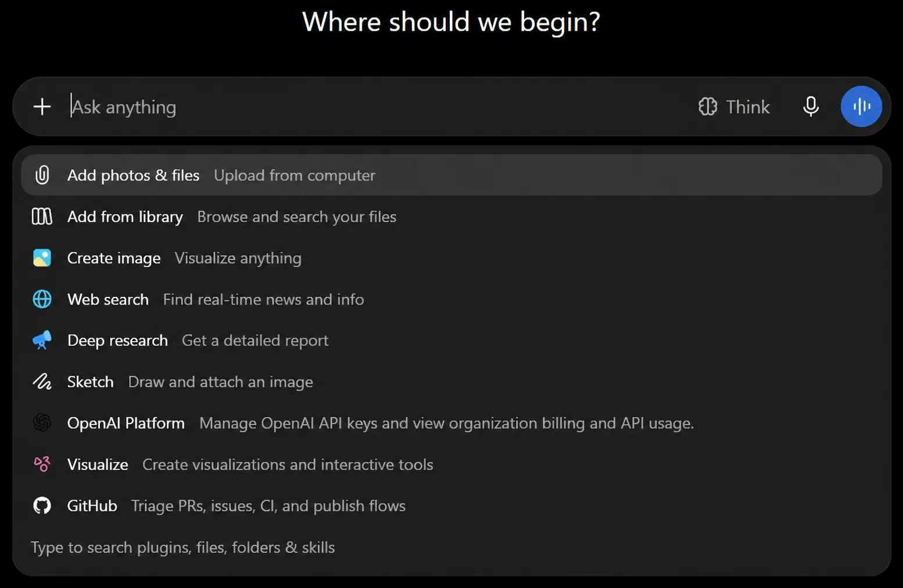Click the Sketch scribble icon
This screenshot has height=588, width=903.
coord(42,382)
